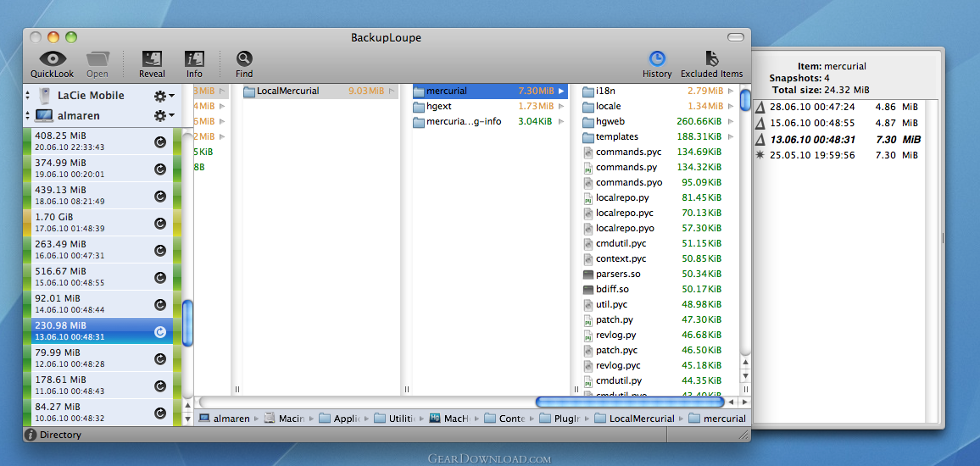The width and height of the screenshot is (980, 466).
Task: Click mercurial in the path bar
Action: coord(717,419)
